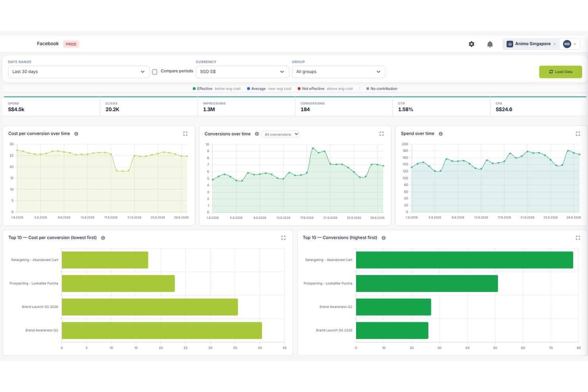
Task: Open the notifications bell
Action: tap(490, 44)
